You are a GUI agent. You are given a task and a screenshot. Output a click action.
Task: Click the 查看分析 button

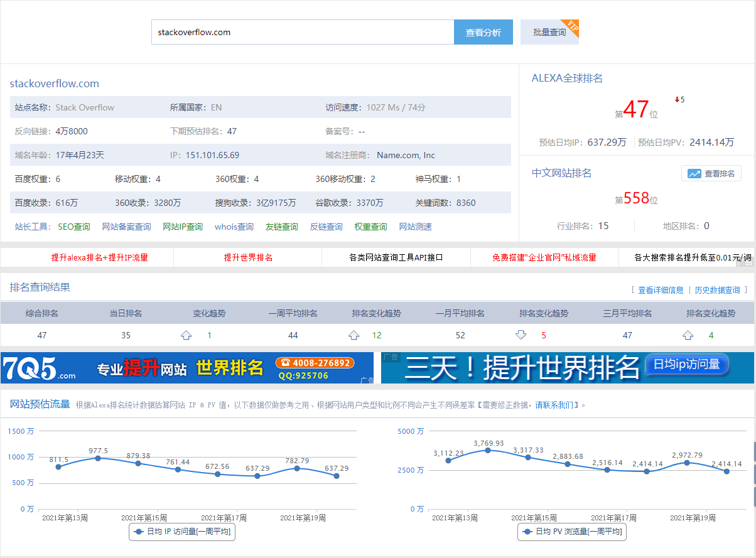pyautogui.click(x=483, y=32)
